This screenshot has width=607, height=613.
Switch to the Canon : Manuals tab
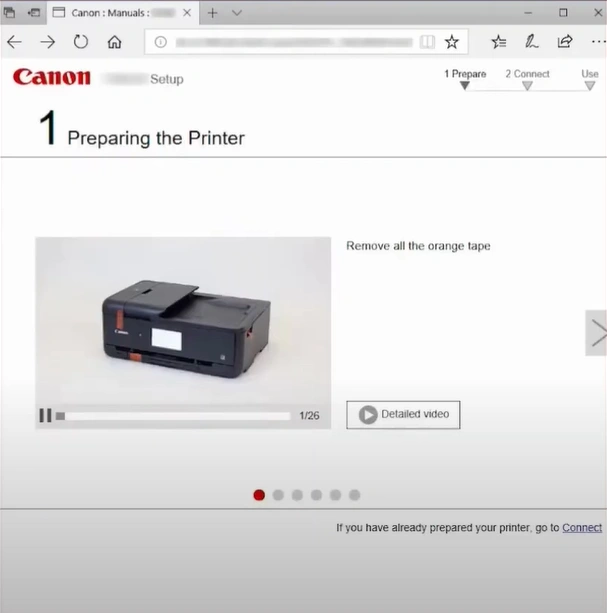coord(110,13)
